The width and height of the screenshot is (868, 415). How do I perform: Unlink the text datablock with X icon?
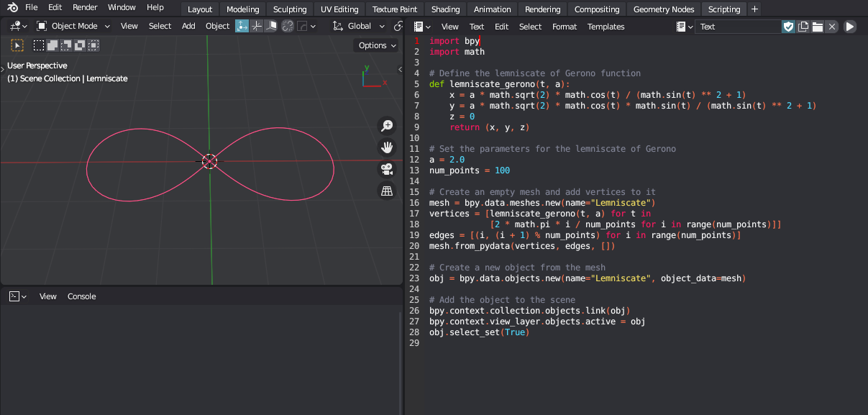coord(832,27)
